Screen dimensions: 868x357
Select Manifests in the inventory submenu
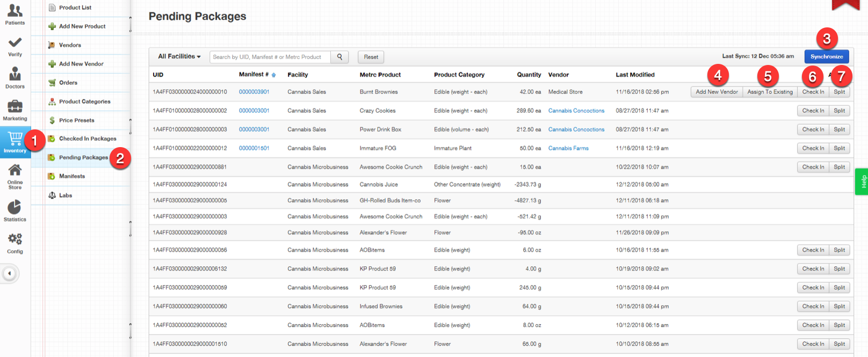71,176
